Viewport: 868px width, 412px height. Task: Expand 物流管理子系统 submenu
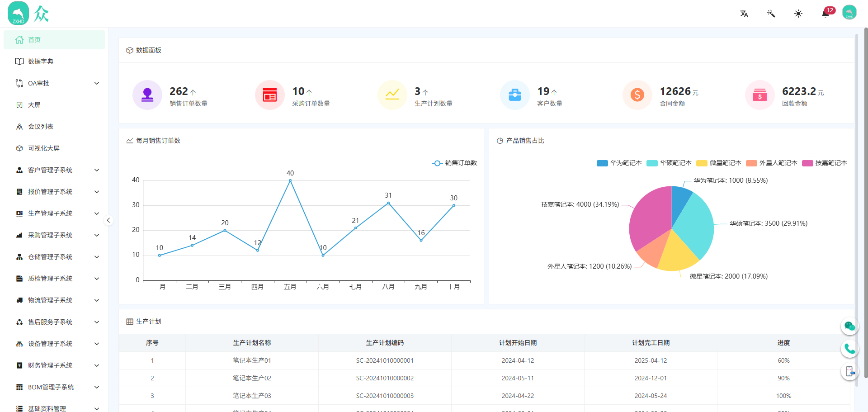[x=54, y=300]
